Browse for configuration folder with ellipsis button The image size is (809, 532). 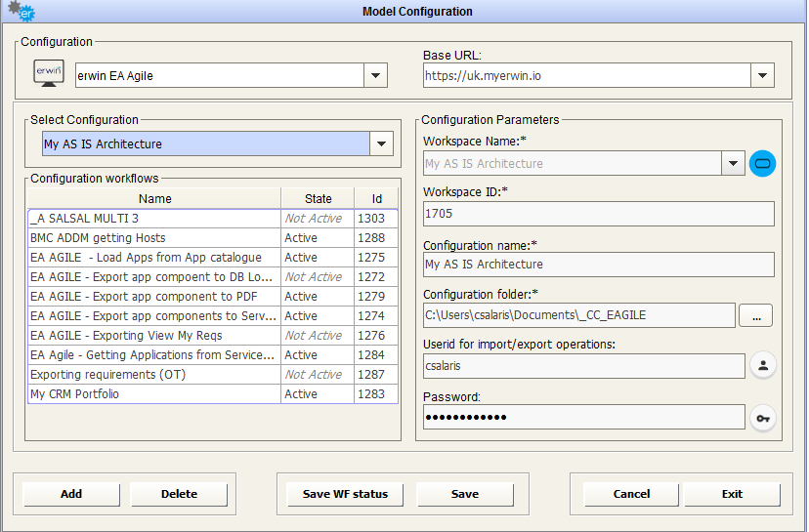click(x=755, y=315)
